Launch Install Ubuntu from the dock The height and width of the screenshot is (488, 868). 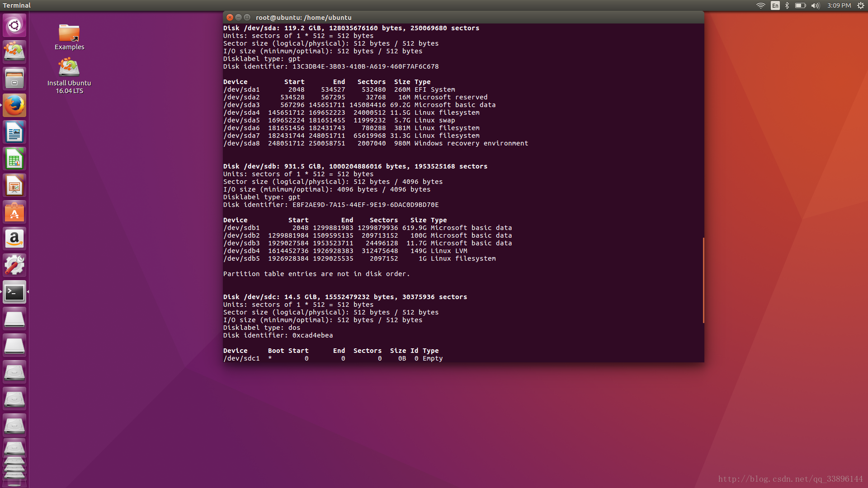point(14,52)
